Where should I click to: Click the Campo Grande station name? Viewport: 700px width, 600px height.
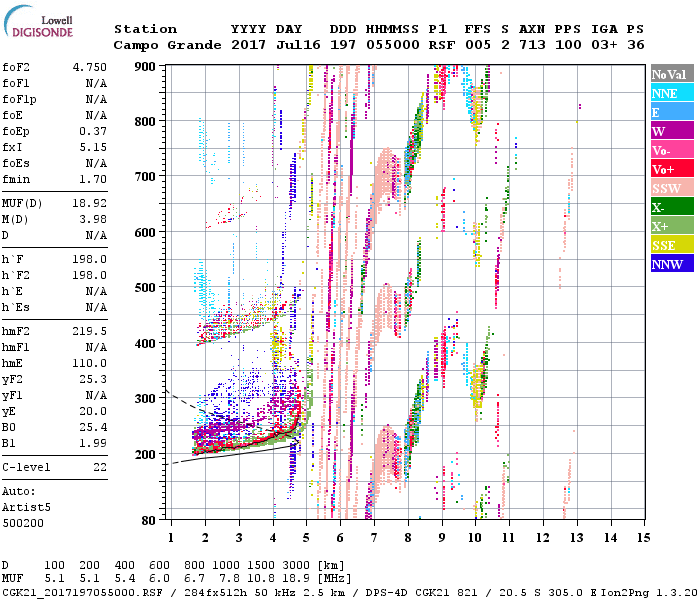(x=162, y=45)
